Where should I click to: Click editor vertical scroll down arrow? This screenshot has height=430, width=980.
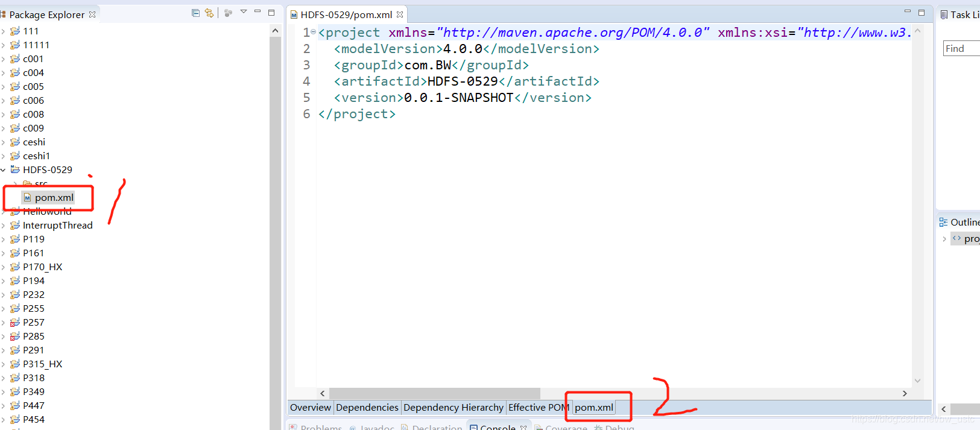(917, 381)
